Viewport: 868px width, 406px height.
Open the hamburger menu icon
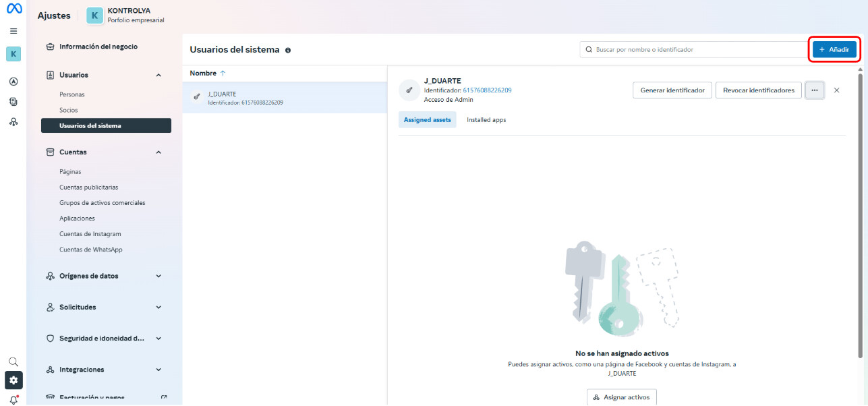point(13,31)
